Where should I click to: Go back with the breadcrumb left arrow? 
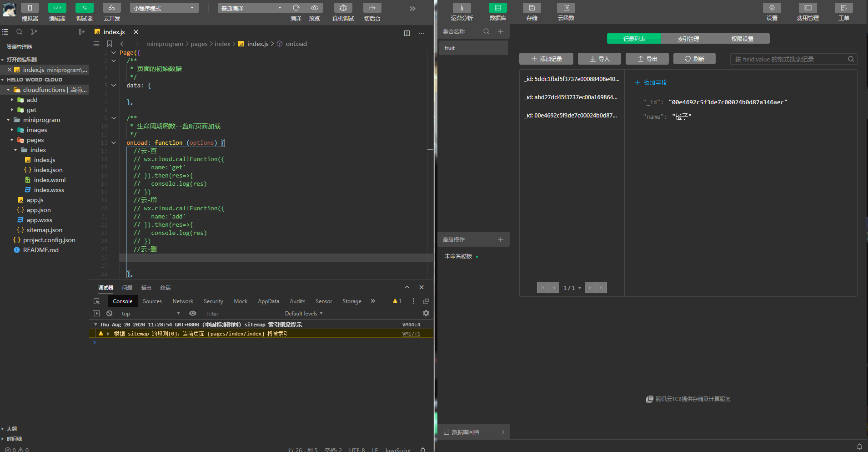click(123, 44)
